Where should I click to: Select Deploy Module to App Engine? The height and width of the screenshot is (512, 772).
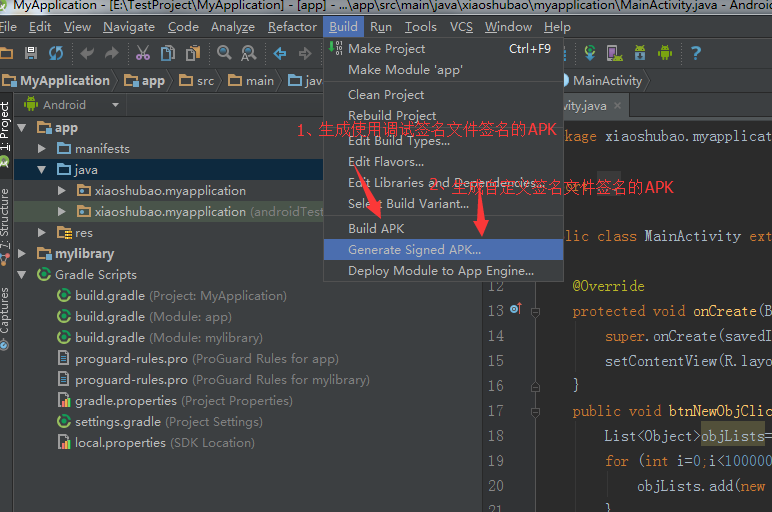coord(443,271)
